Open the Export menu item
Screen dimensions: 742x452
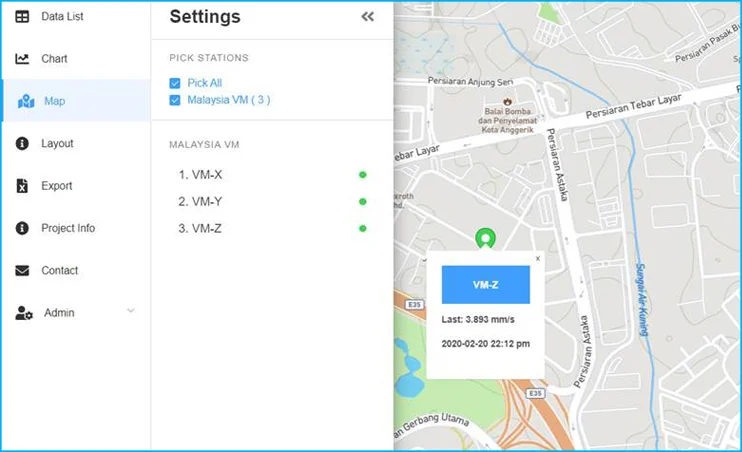tap(57, 186)
